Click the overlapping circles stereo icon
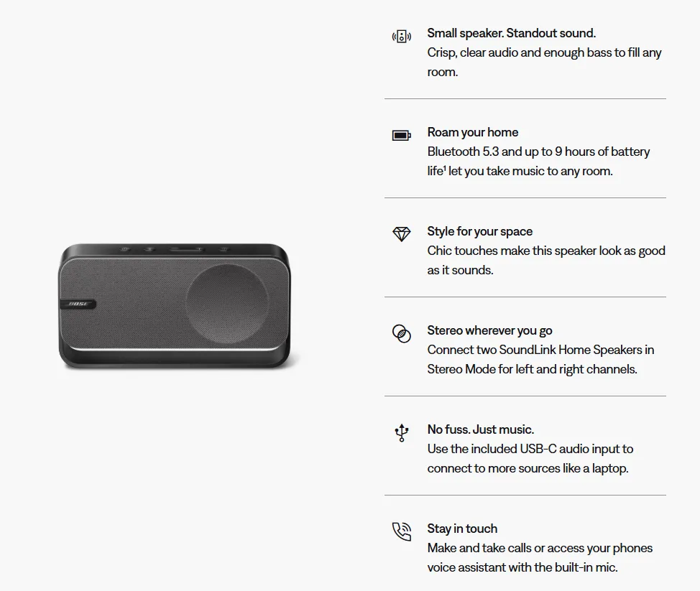 (401, 334)
